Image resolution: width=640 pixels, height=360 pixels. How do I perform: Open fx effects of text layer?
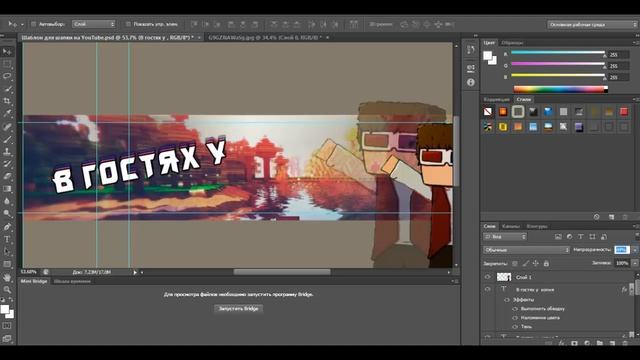[624, 289]
